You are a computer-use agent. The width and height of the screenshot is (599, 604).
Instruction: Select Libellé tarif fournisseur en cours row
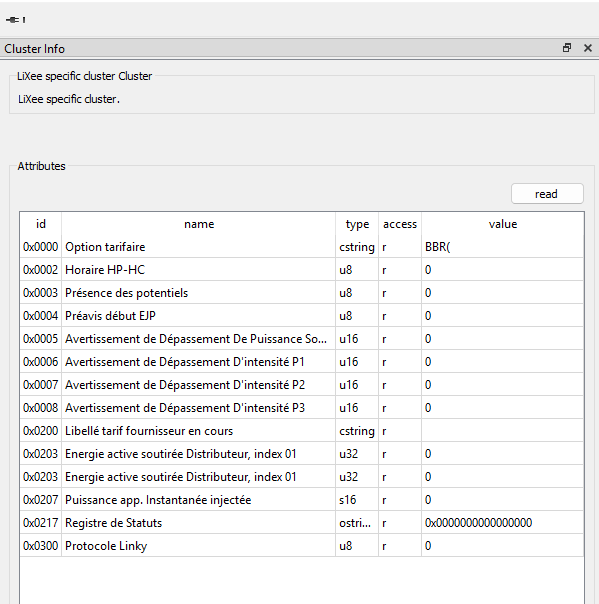coord(302,431)
